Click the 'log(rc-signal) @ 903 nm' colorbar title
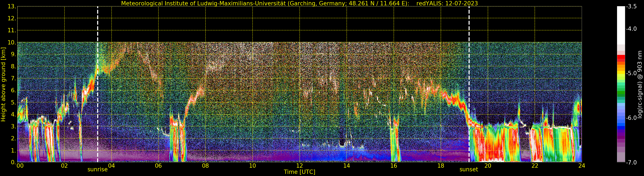The height and width of the screenshot is (176, 644). [x=640, y=84]
